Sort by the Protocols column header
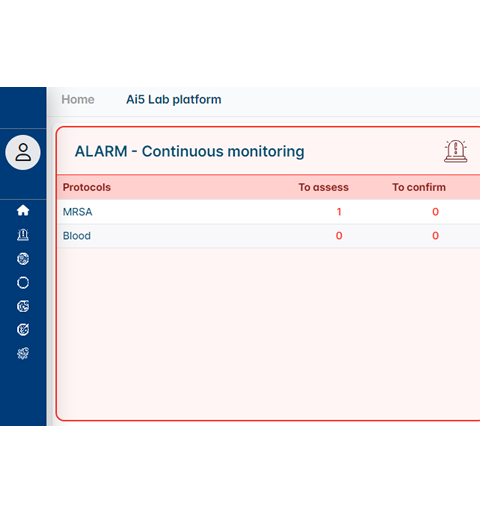The image size is (480, 532). [87, 187]
